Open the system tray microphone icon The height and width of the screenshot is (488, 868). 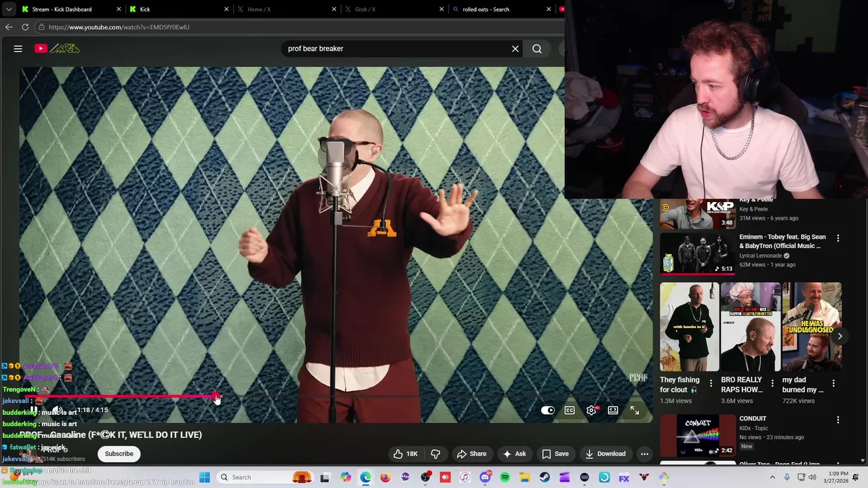[x=787, y=477]
